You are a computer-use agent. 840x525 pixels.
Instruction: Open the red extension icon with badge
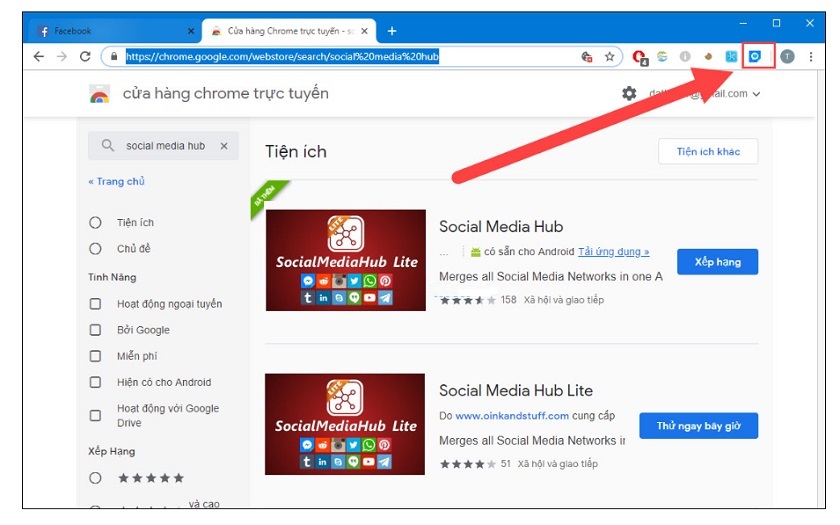[640, 57]
